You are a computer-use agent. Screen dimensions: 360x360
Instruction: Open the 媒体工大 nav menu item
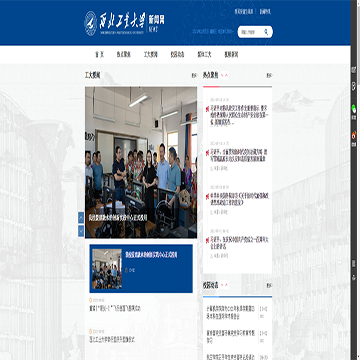pos(204,55)
